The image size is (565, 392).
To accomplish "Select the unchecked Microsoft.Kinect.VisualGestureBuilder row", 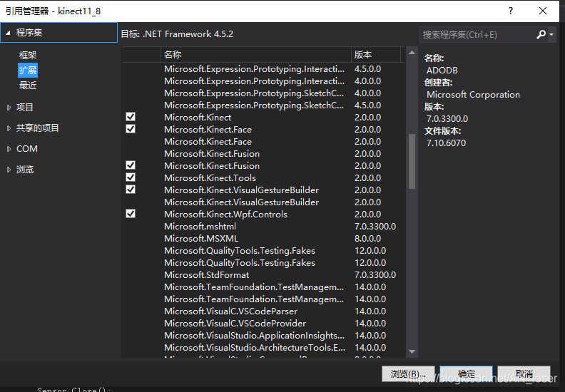I will pos(263,202).
